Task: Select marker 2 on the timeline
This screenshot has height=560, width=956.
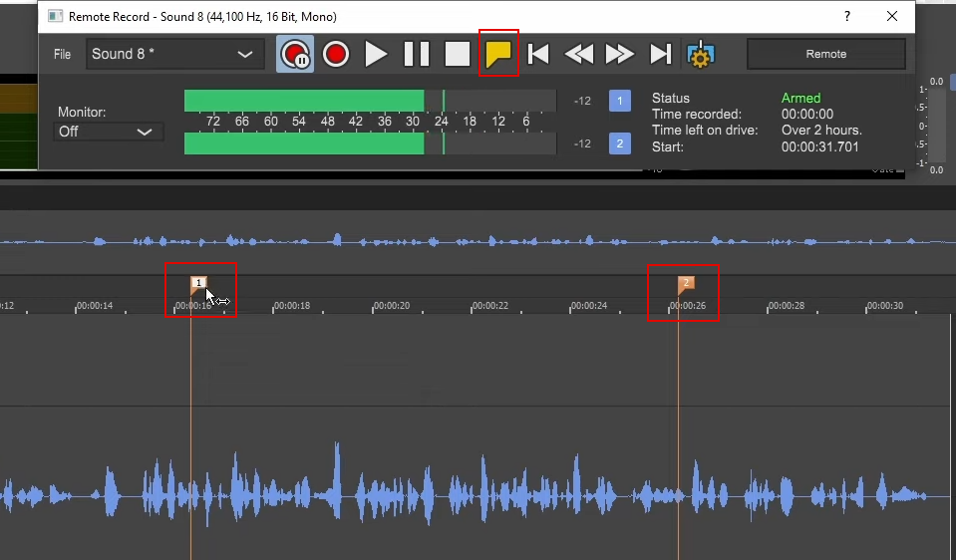Action: tap(685, 284)
